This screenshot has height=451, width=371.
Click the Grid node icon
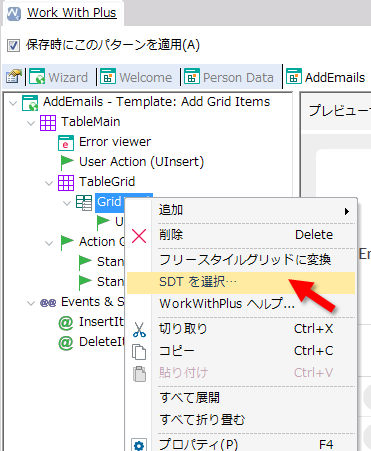click(x=84, y=203)
